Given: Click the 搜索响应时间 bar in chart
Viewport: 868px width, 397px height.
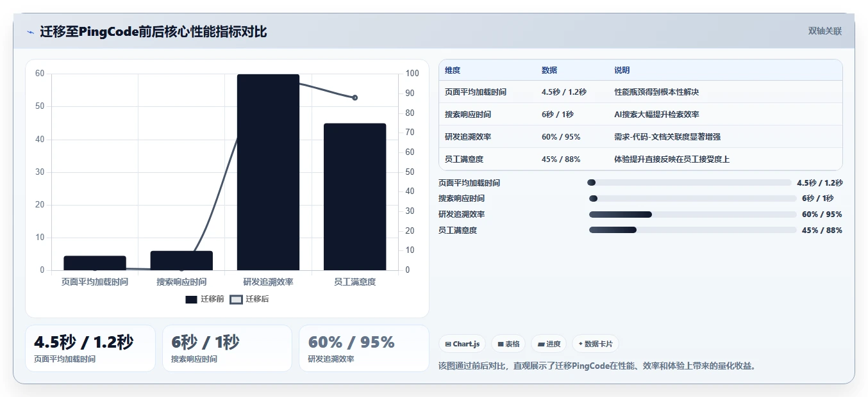Looking at the screenshot, I should pyautogui.click(x=181, y=261).
